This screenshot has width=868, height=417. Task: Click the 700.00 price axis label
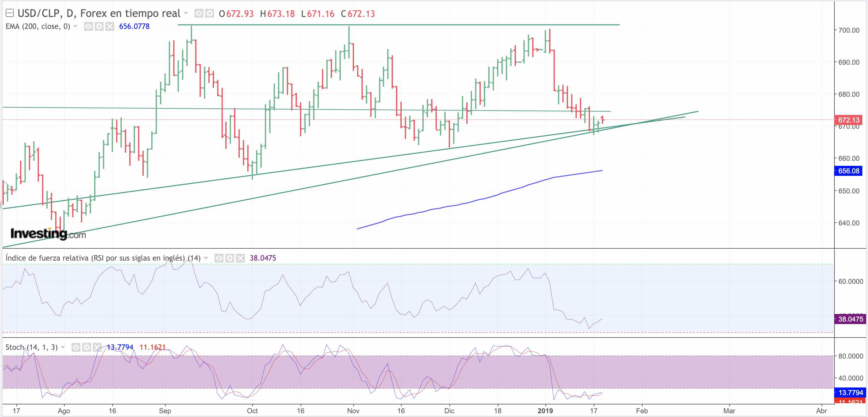click(x=849, y=30)
